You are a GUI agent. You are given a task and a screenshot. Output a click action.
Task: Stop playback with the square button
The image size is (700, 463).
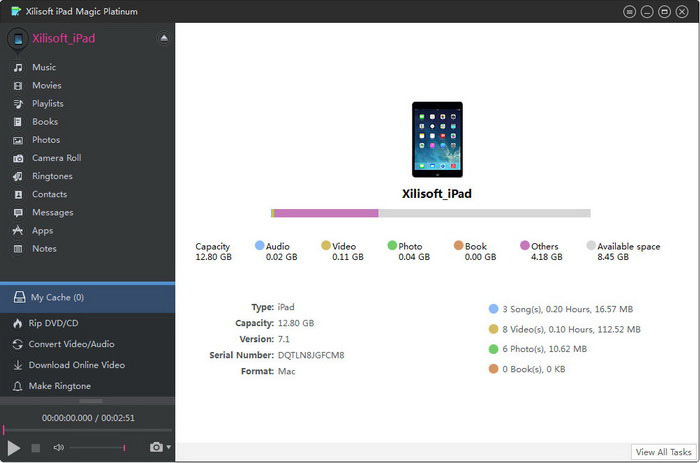[x=36, y=447]
